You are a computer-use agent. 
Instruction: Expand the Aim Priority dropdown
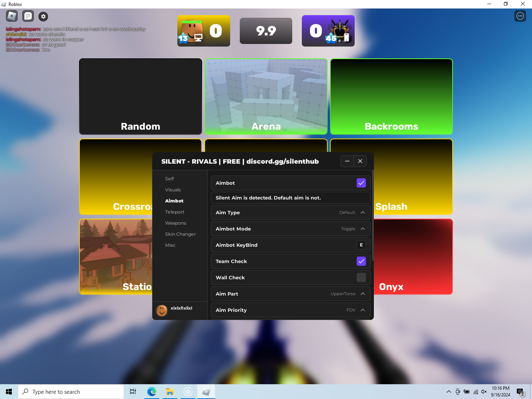pos(291,310)
